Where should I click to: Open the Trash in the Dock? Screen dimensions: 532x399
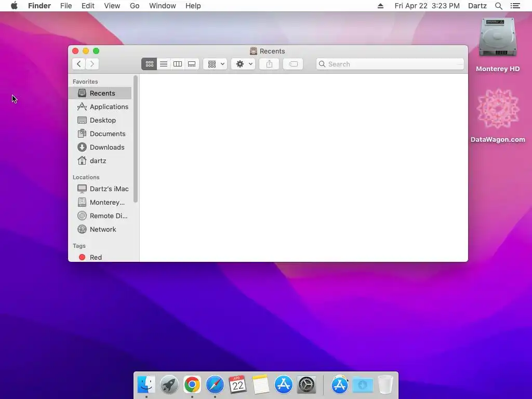coord(385,385)
